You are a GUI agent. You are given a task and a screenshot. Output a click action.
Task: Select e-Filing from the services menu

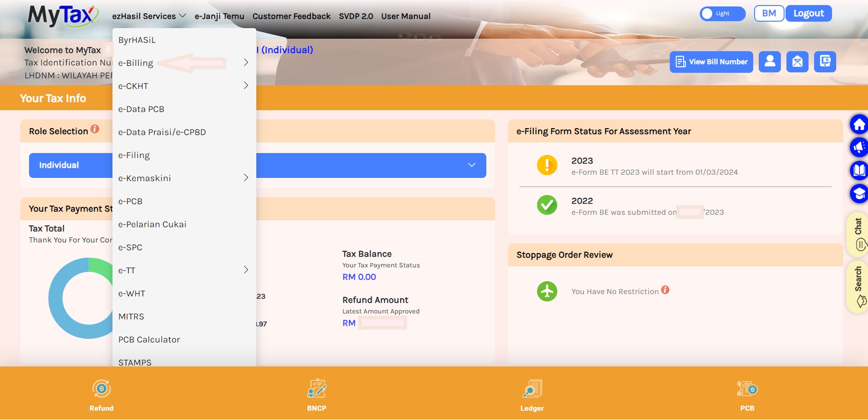tap(134, 155)
